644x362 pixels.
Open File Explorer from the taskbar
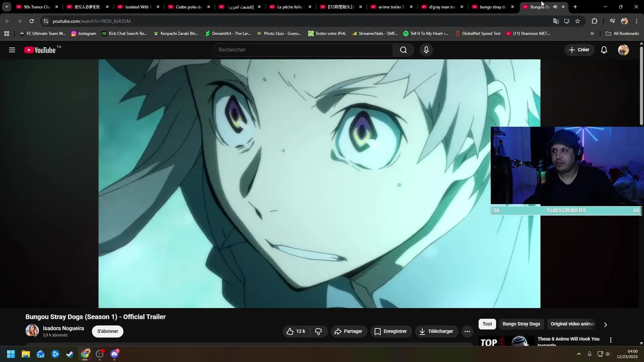pyautogui.click(x=26, y=354)
